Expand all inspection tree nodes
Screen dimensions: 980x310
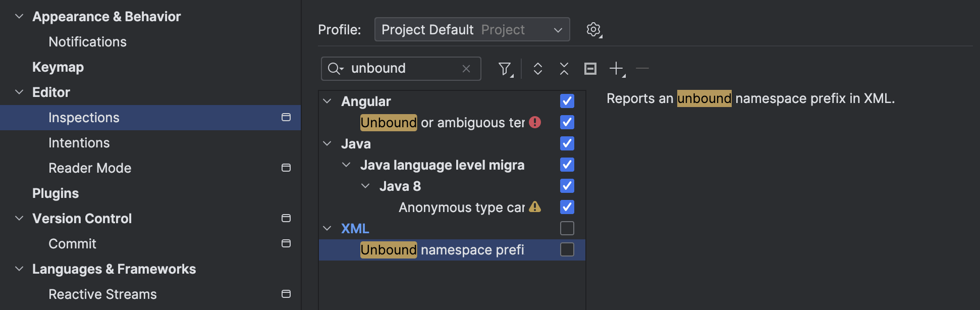click(x=538, y=69)
